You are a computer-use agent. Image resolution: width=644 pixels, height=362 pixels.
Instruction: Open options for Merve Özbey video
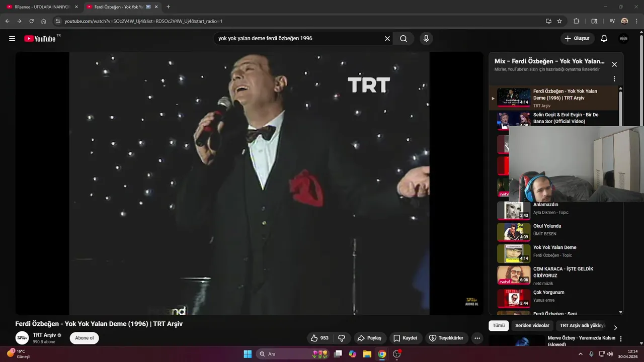tap(621, 339)
